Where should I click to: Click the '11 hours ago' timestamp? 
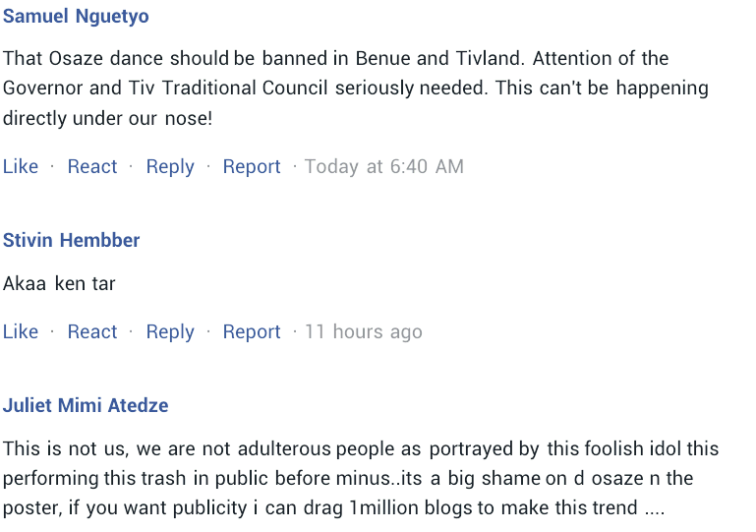click(363, 331)
